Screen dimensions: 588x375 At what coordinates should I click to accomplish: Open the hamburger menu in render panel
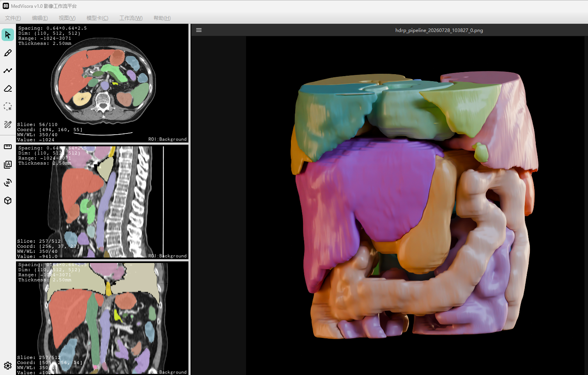(199, 30)
